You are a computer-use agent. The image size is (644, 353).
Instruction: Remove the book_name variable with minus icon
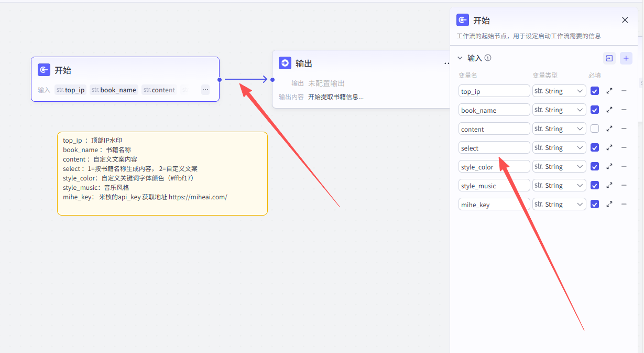tap(624, 110)
